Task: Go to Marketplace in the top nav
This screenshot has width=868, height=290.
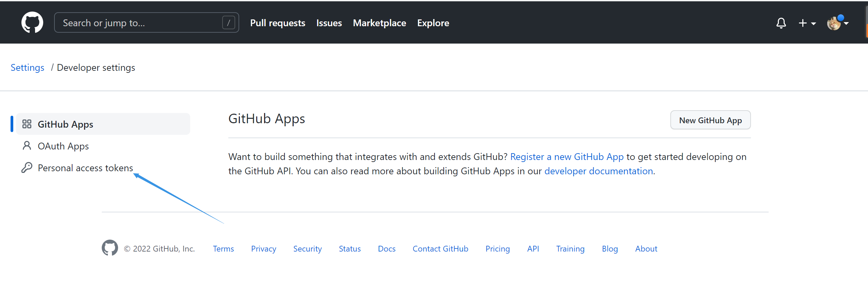Action: 379,23
